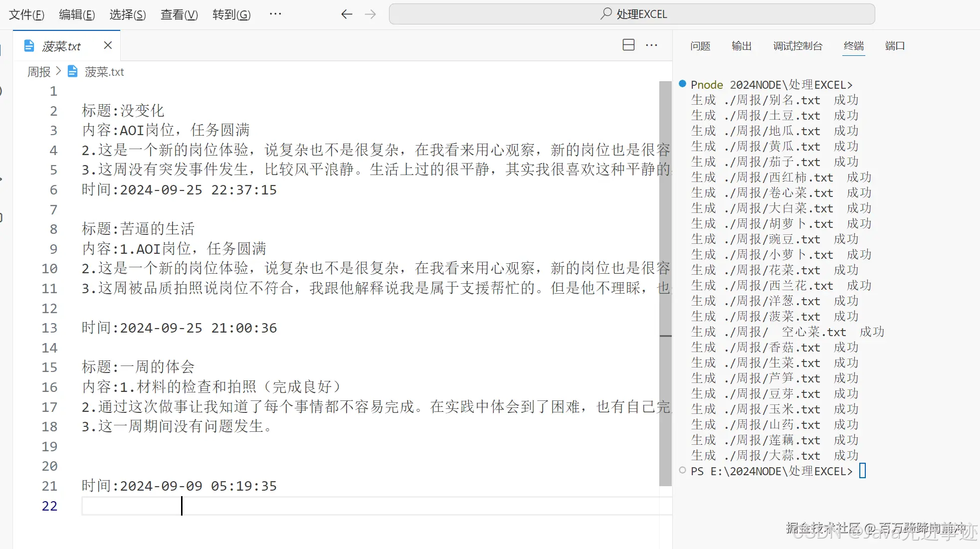
Task: Open the menu bar overflow ... icon
Action: click(x=275, y=14)
